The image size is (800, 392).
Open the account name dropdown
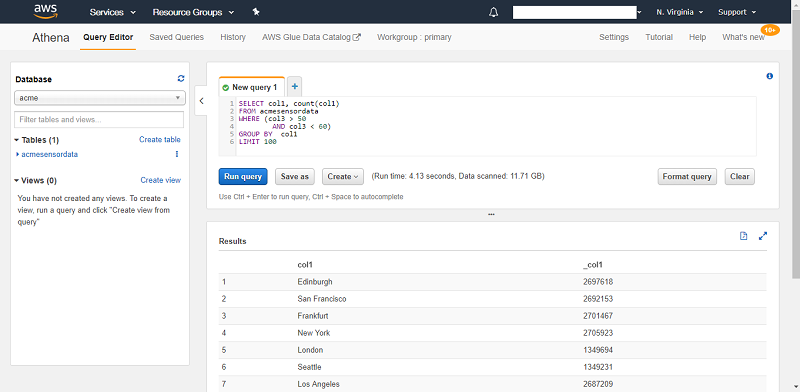point(577,12)
